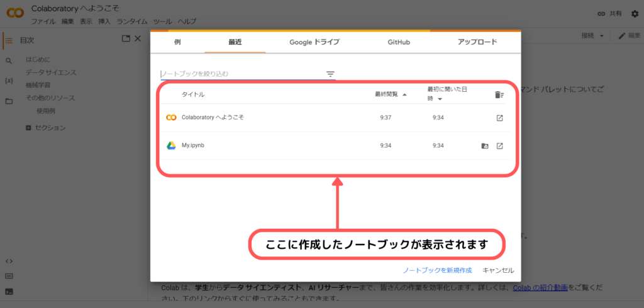Click the タイトル column header
The width and height of the screenshot is (644, 308).
(193, 95)
